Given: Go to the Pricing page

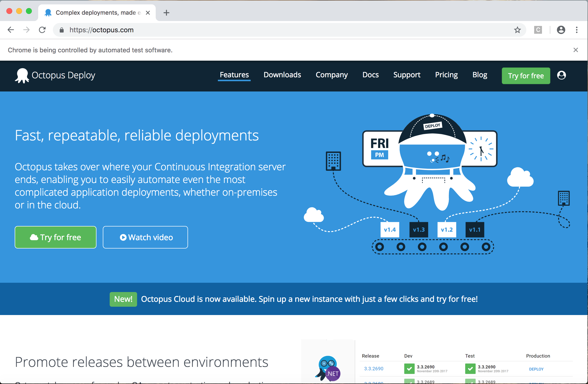Looking at the screenshot, I should (446, 75).
